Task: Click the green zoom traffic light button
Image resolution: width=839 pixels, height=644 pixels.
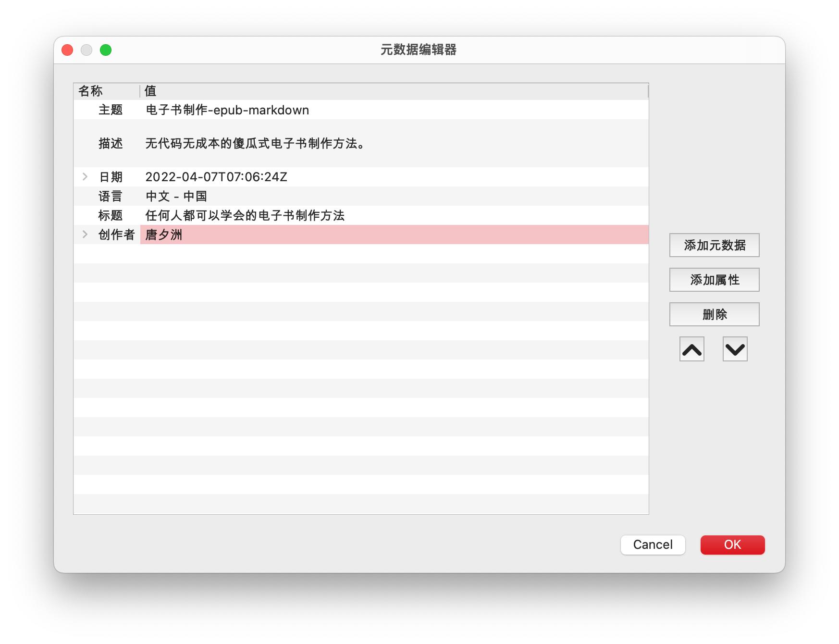Action: pos(106,50)
